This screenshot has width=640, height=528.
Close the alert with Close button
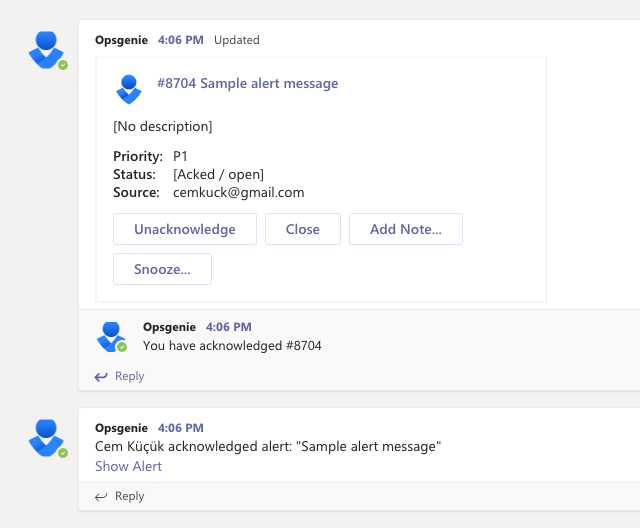tap(303, 229)
